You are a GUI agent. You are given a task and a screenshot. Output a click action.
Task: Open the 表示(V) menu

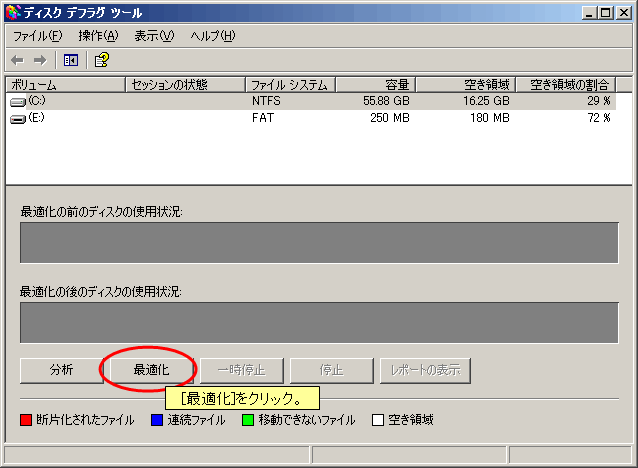[x=154, y=36]
